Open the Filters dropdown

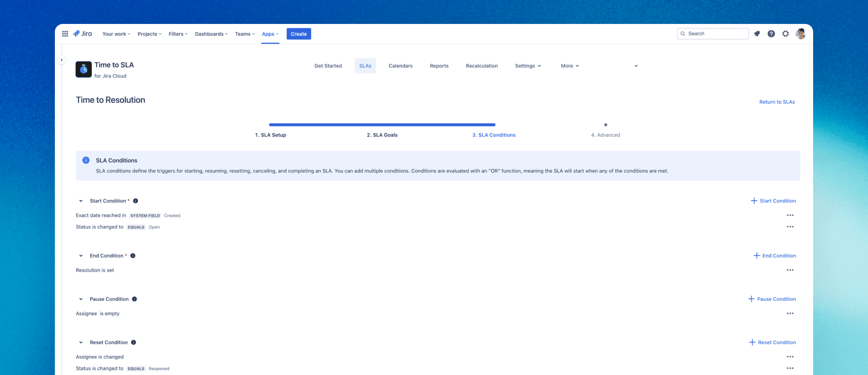tap(178, 34)
